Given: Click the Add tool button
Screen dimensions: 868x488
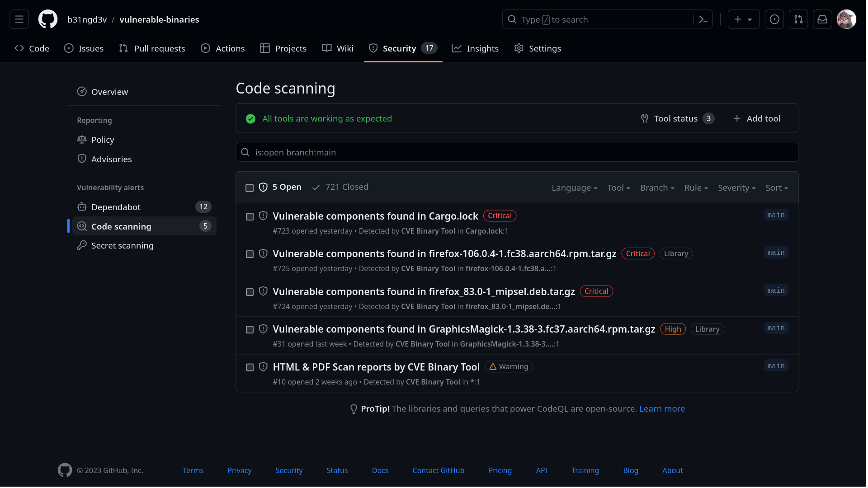Looking at the screenshot, I should pos(757,118).
